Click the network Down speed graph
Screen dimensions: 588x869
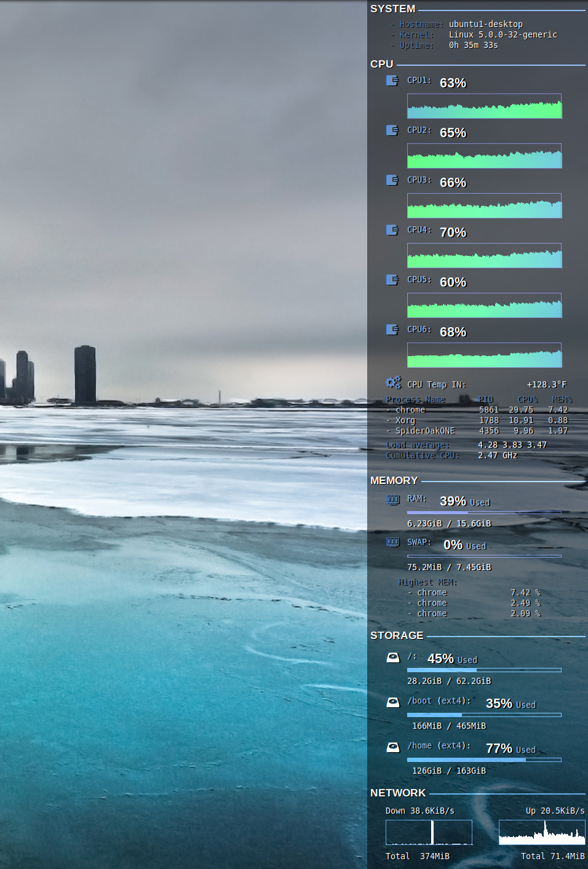coord(429,832)
